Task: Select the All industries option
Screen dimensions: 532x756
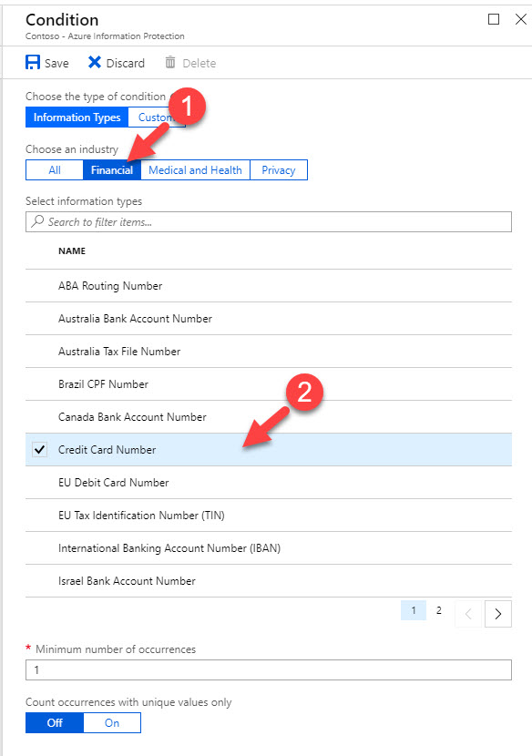Action: tap(54, 169)
